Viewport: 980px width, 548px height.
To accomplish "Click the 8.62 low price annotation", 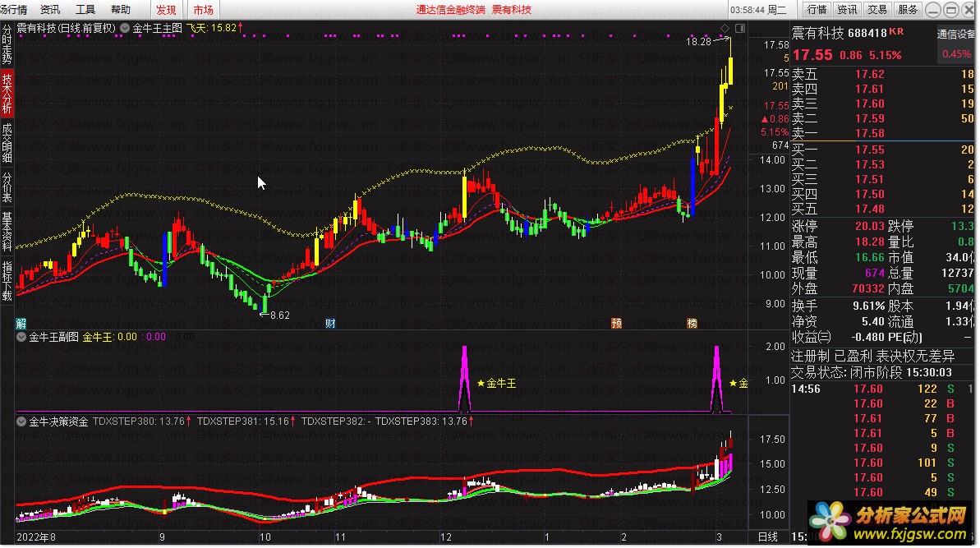I will (279, 315).
